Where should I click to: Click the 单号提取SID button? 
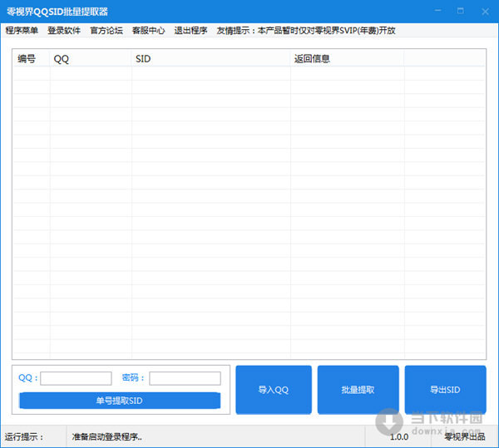click(x=120, y=401)
